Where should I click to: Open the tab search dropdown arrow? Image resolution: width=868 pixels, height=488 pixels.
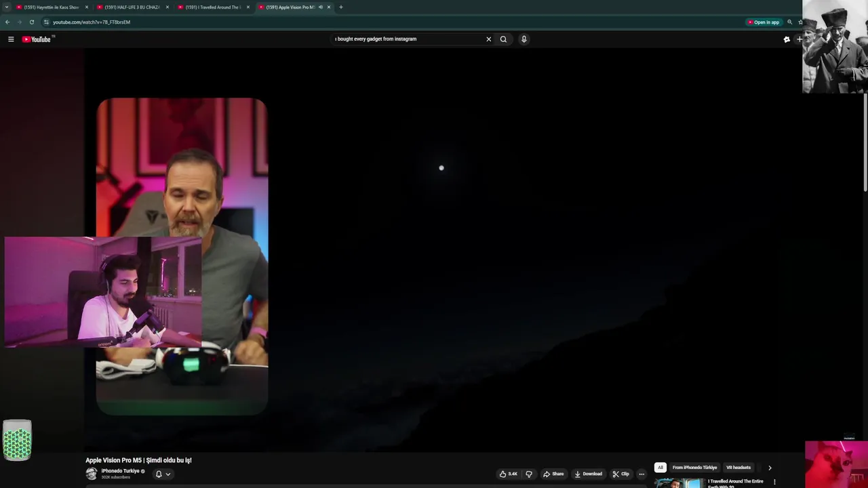[6, 7]
